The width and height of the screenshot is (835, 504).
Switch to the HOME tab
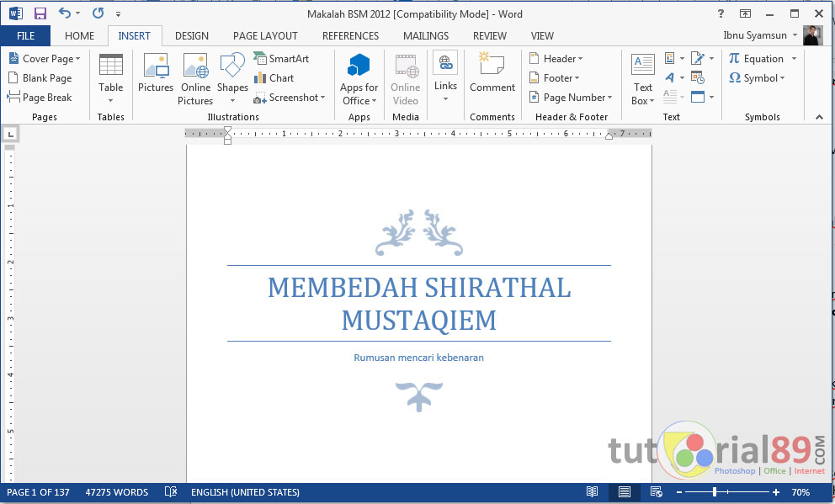pos(79,35)
